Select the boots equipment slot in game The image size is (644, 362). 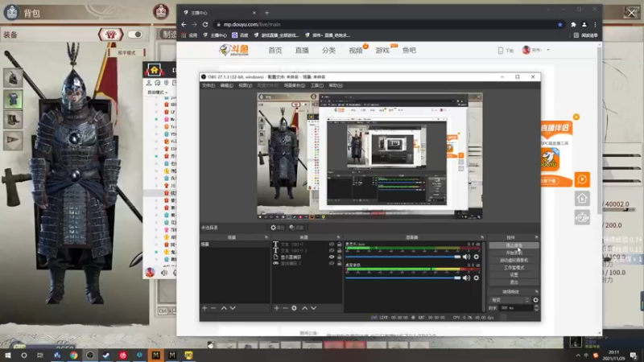(13, 119)
